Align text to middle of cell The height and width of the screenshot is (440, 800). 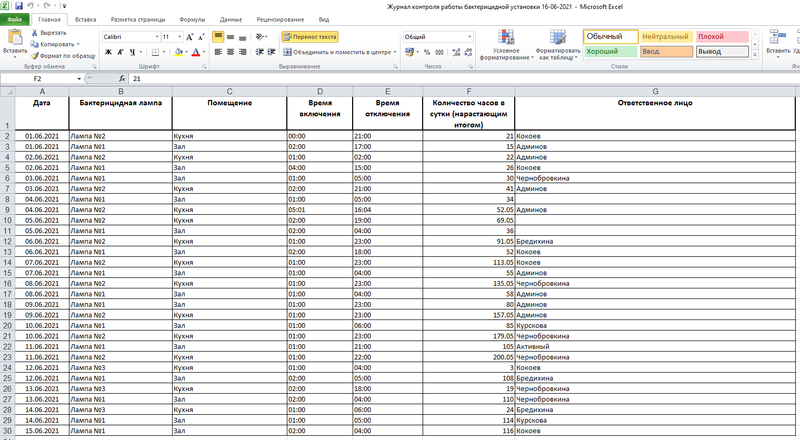(x=230, y=37)
